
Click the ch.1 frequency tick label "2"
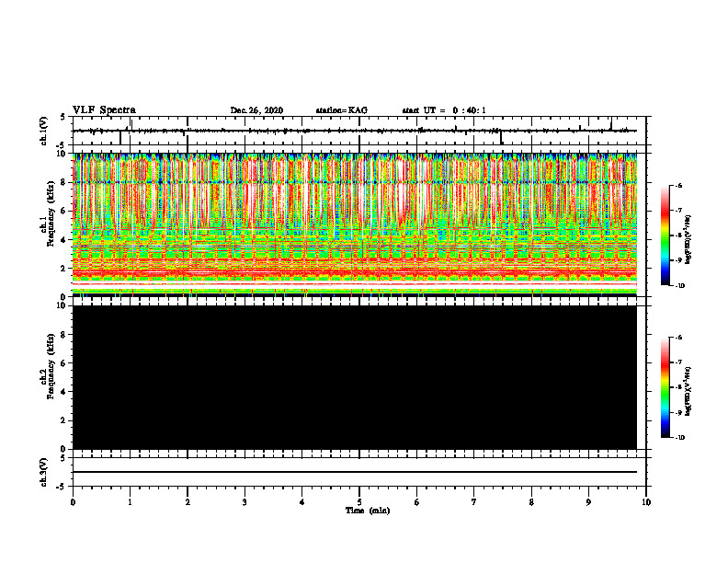pyautogui.click(x=64, y=269)
